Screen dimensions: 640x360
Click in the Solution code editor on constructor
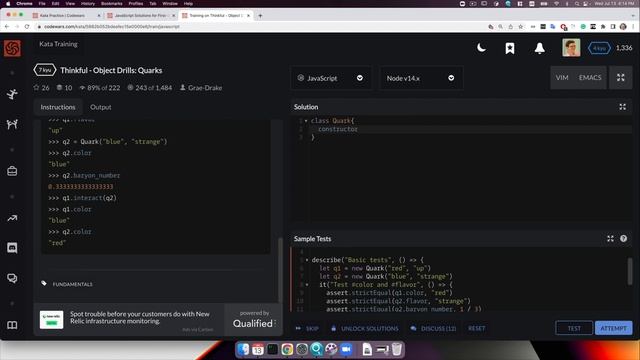pos(338,129)
